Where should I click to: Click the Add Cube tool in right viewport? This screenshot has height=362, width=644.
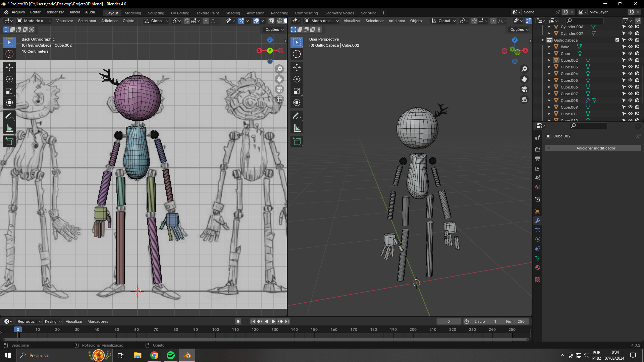[297, 141]
